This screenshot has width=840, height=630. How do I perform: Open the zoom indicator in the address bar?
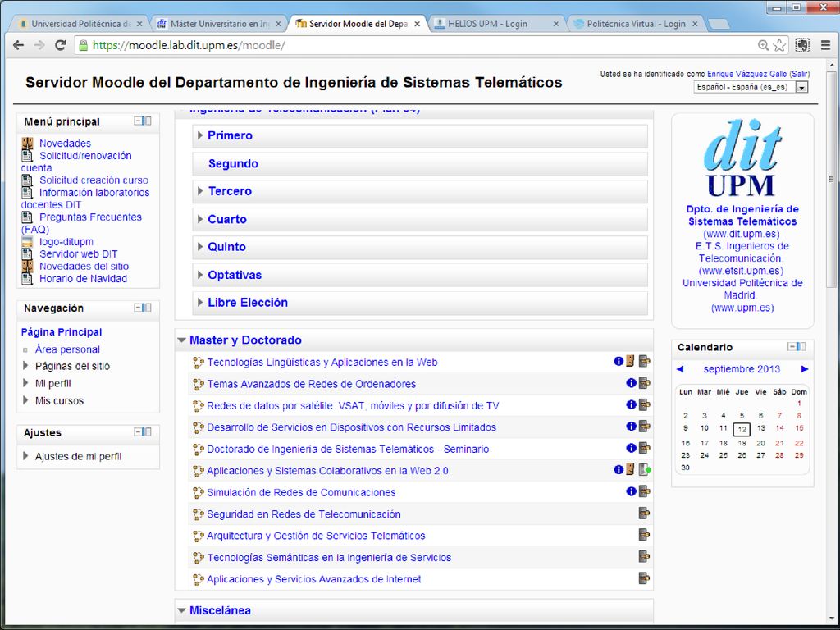point(764,46)
